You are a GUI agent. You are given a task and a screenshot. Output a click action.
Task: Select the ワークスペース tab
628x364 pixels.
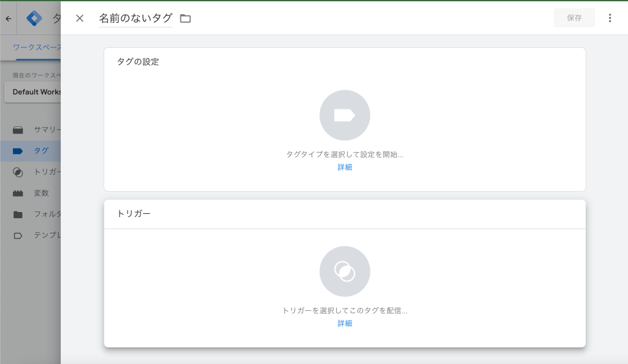pos(37,47)
